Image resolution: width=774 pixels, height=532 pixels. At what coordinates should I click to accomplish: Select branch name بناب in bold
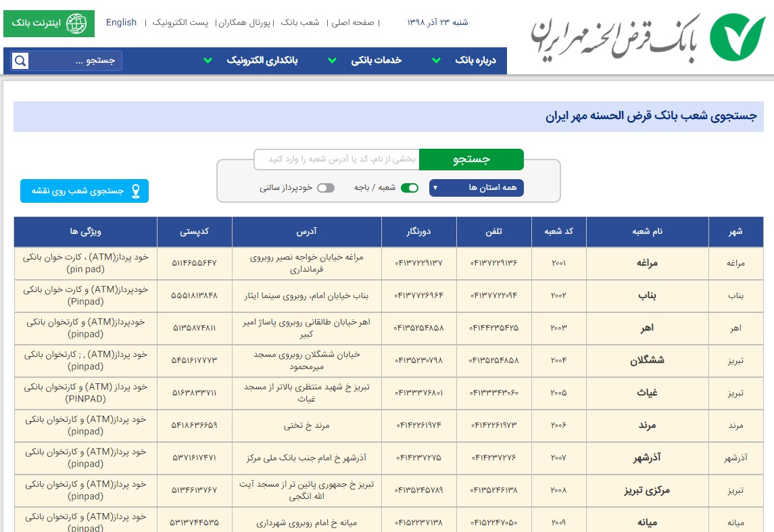click(x=647, y=295)
